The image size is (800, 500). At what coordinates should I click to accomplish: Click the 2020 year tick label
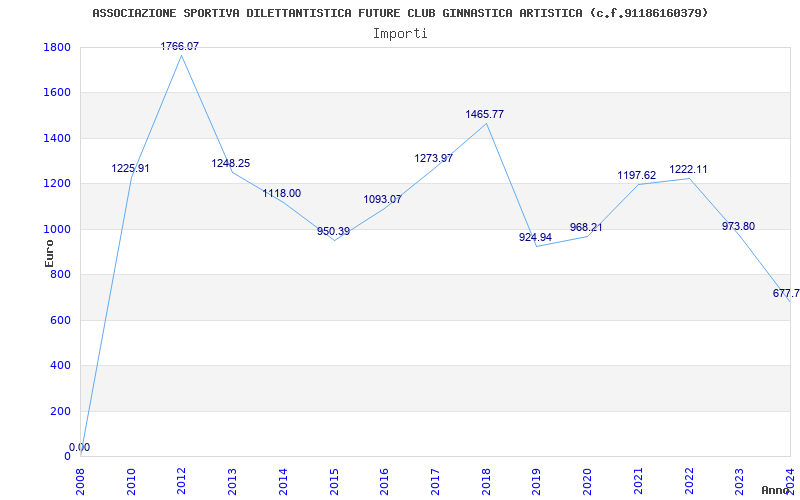[587, 481]
